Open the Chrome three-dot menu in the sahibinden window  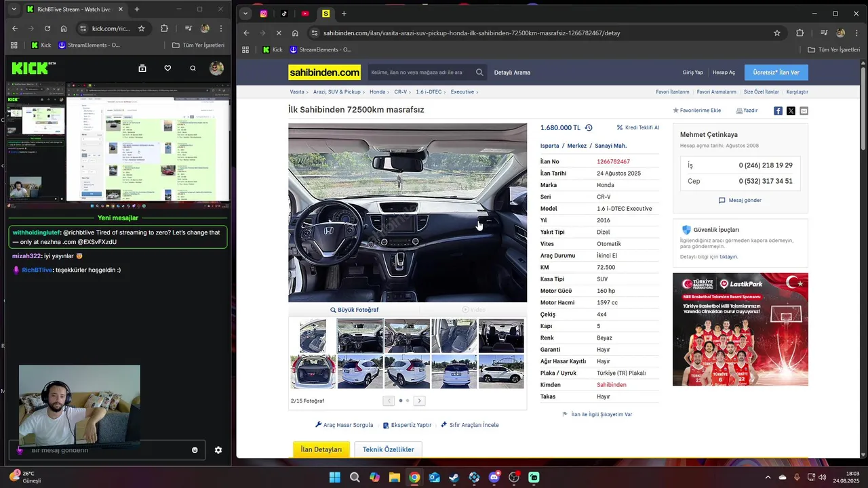(857, 33)
